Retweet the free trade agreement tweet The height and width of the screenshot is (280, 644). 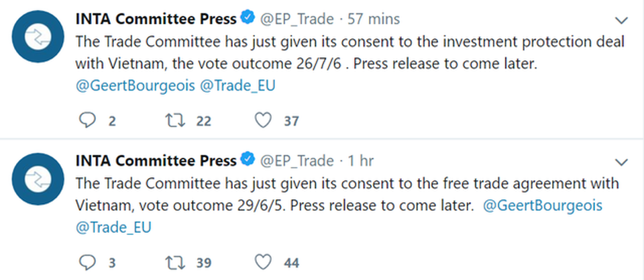174,262
